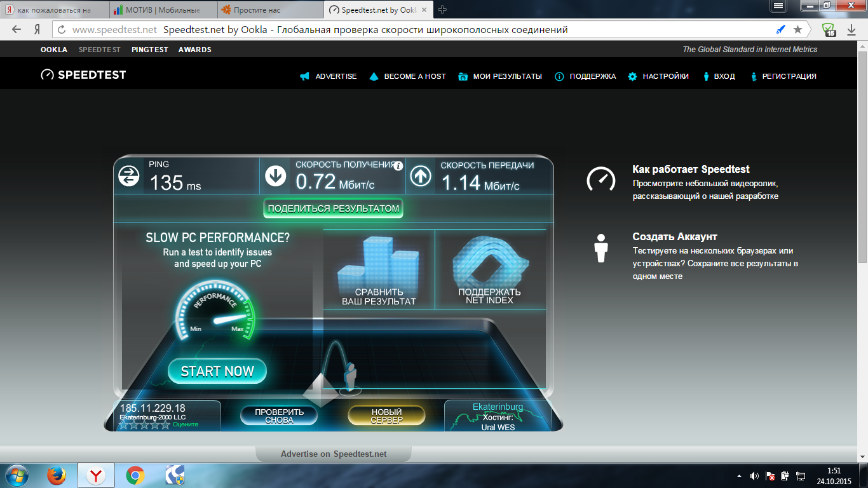The width and height of the screenshot is (868, 488).
Task: Click the upload arrow icon
Action: click(x=421, y=176)
